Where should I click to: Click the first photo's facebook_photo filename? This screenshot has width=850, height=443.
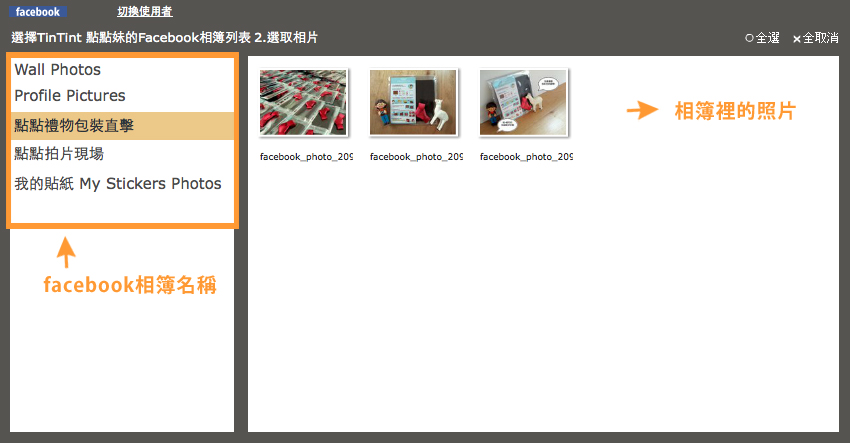click(306, 157)
